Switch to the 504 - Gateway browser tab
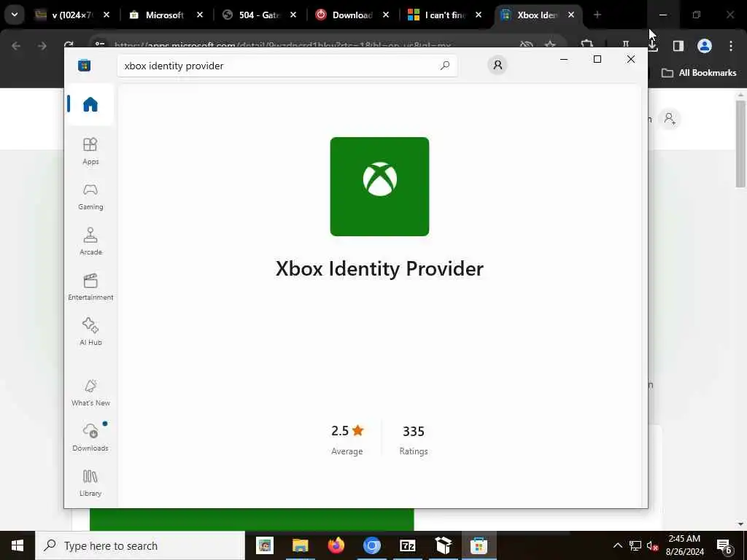The width and height of the screenshot is (747, 560). pyautogui.click(x=260, y=15)
